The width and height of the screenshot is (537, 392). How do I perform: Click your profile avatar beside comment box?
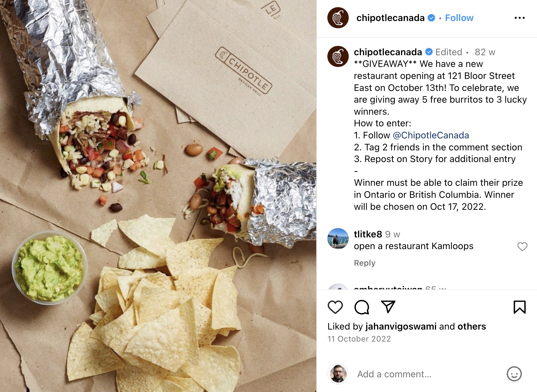point(338,374)
